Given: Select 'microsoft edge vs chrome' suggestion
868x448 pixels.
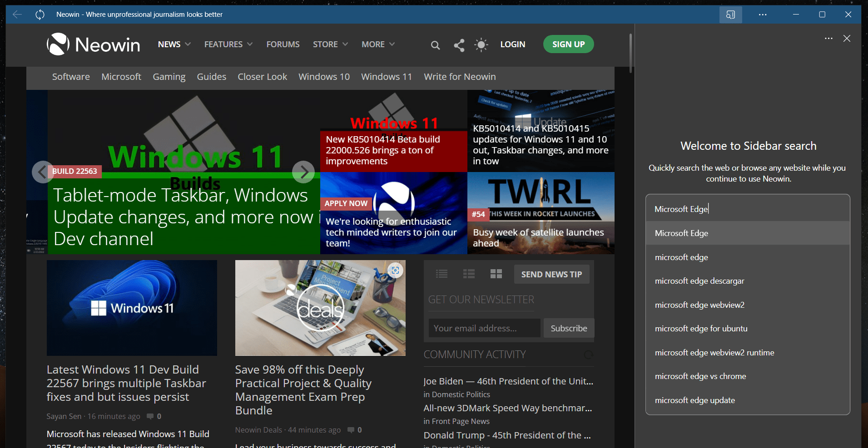Looking at the screenshot, I should click(748, 376).
